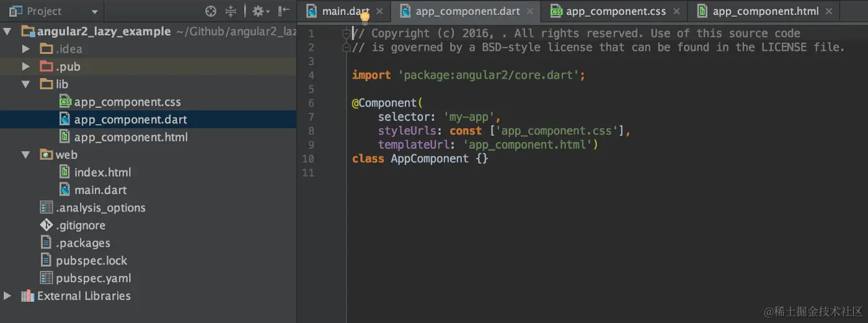This screenshot has width=868, height=323.
Task: Click the AppComponent class name
Action: coord(430,159)
